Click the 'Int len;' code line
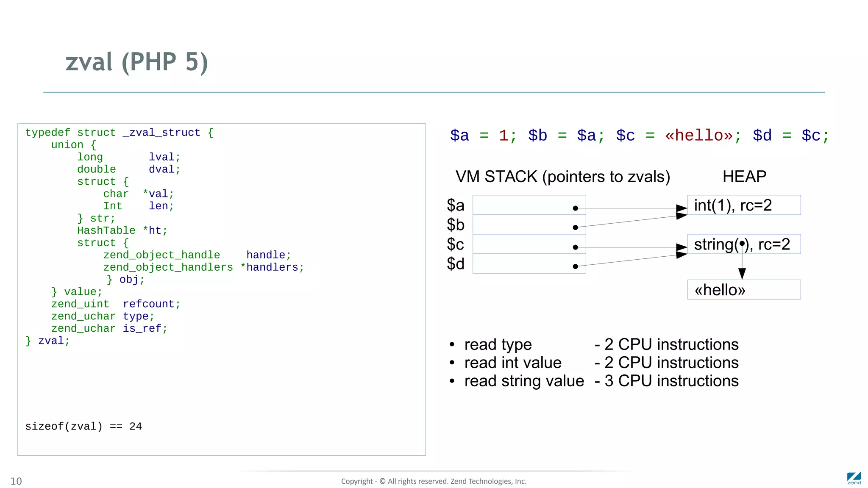 (139, 206)
